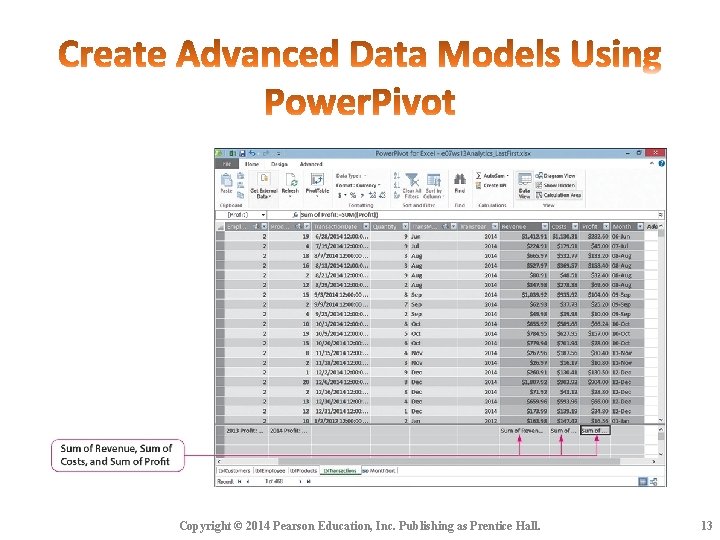This screenshot has width=720, height=540.
Task: Click the Find binoculars icon
Action: pyautogui.click(x=460, y=179)
